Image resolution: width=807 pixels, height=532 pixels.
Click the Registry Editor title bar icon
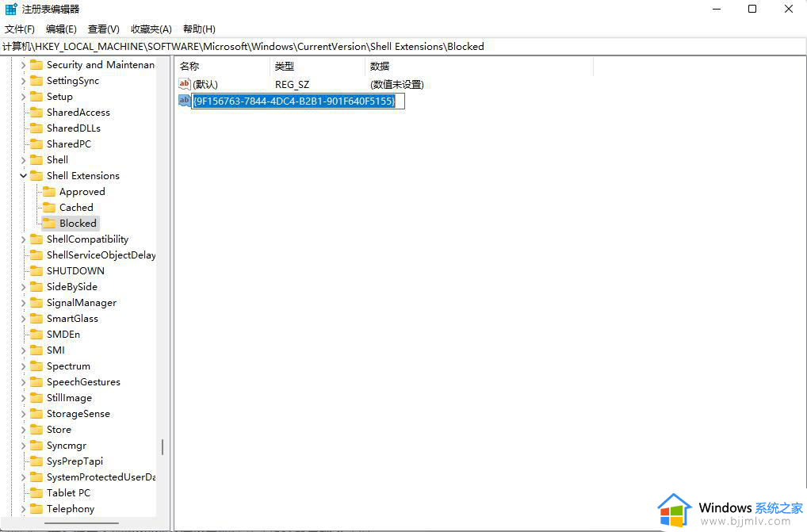pos(11,9)
